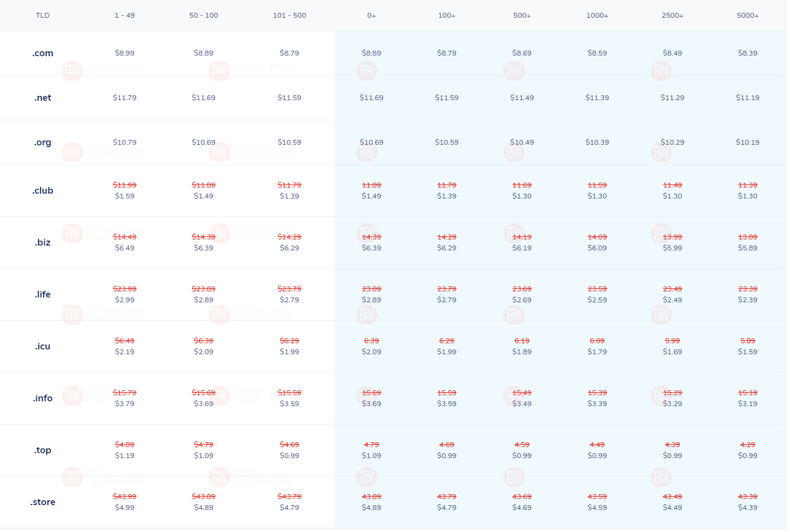The height and width of the screenshot is (532, 790).
Task: Click the .store TLD row label
Action: click(43, 502)
